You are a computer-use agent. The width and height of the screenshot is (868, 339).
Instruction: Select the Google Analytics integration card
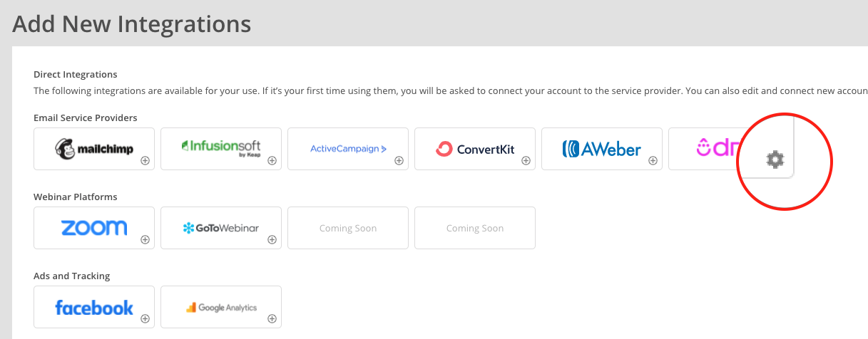221,307
